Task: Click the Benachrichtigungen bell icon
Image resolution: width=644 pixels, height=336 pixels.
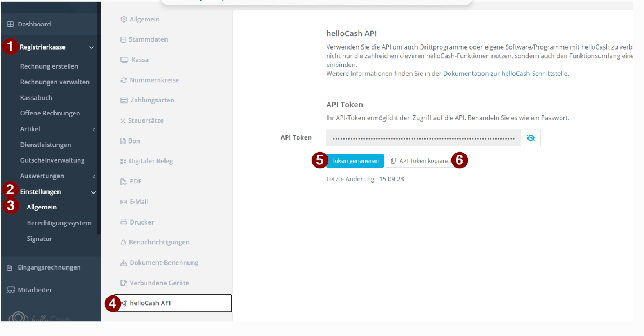Action: (123, 243)
